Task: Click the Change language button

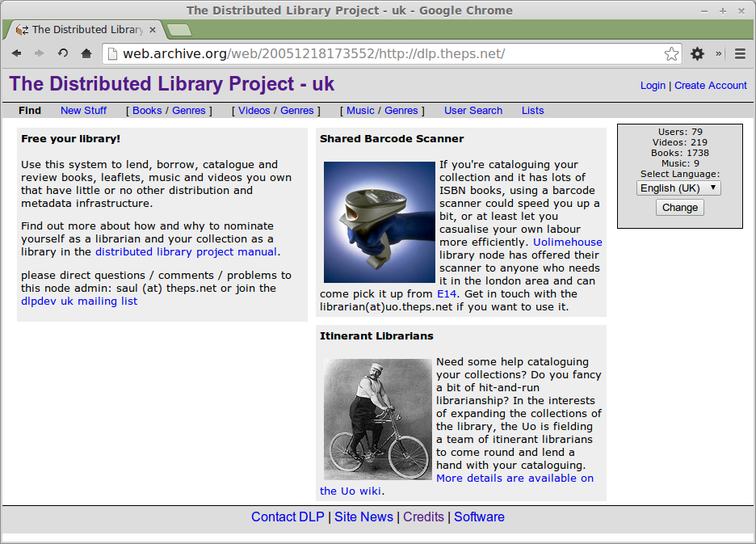Action: click(680, 208)
